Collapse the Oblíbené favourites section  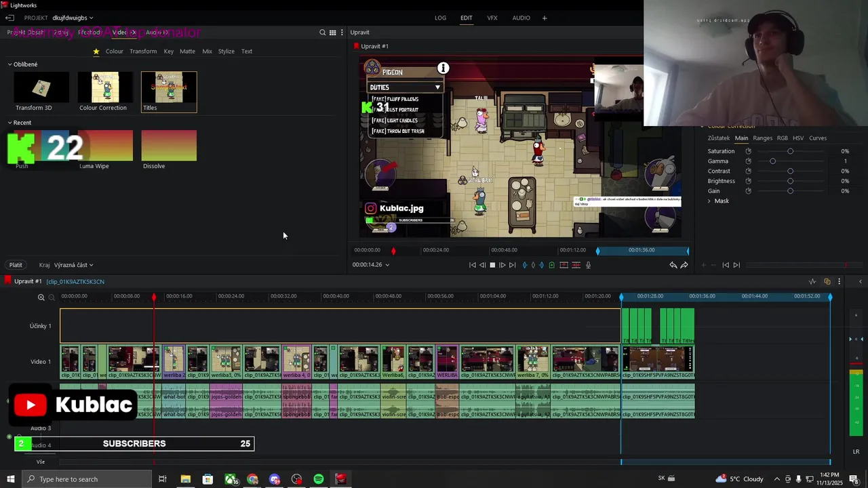10,64
